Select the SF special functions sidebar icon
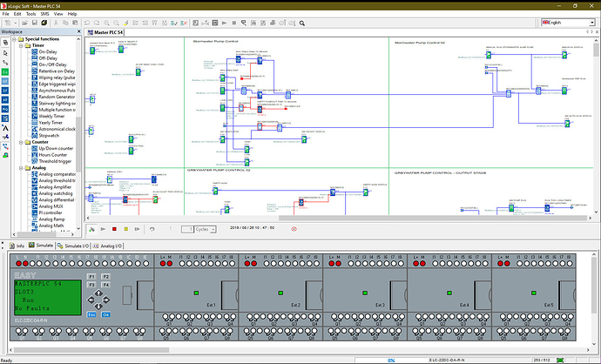Image resolution: width=601 pixels, height=364 pixels. coord(5,91)
